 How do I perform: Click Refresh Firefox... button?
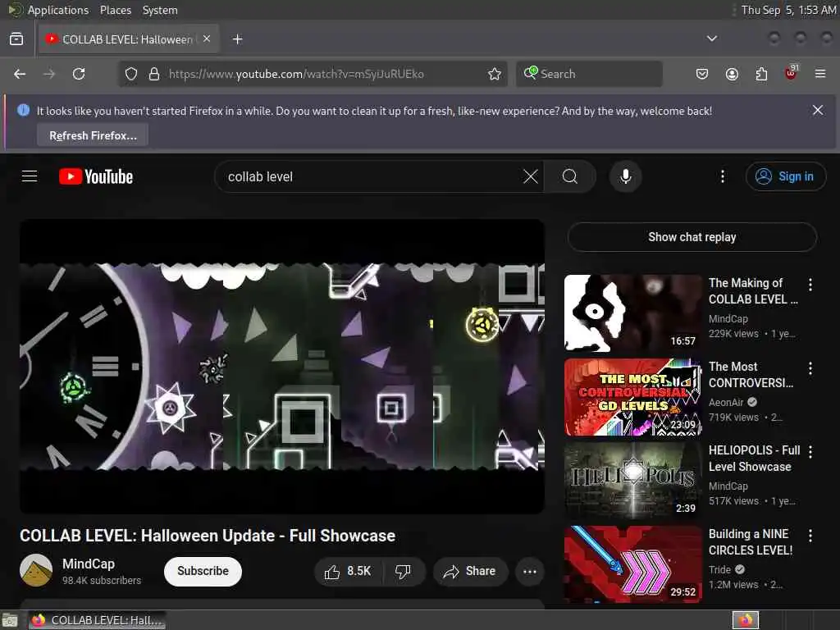93,135
